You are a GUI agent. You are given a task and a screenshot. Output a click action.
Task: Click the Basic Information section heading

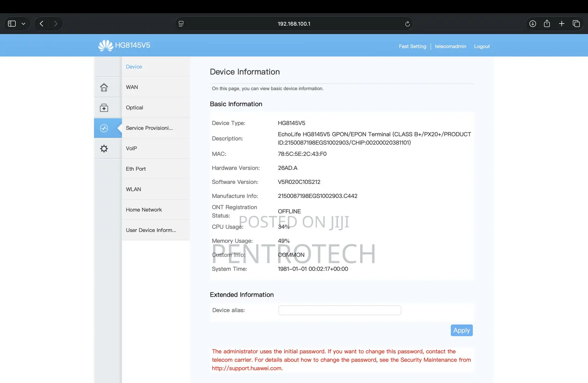click(x=236, y=104)
